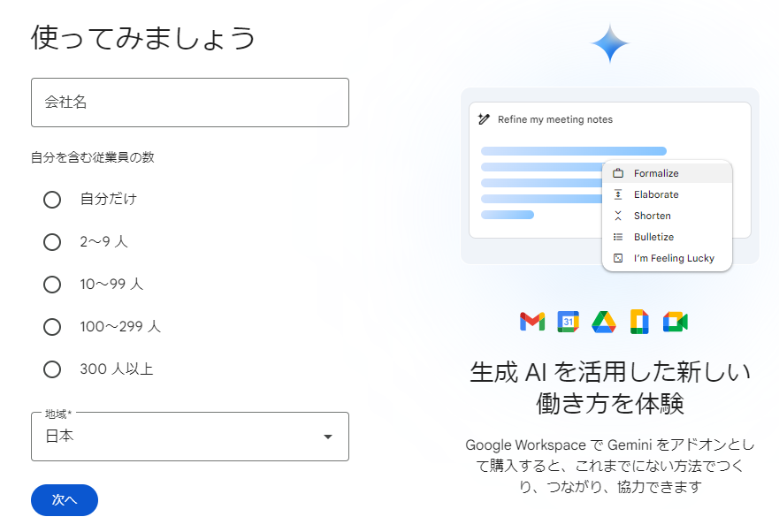Screen dimensions: 779x532
Task: Choose I'm Feeling Lucky menu entry
Action: (x=667, y=258)
